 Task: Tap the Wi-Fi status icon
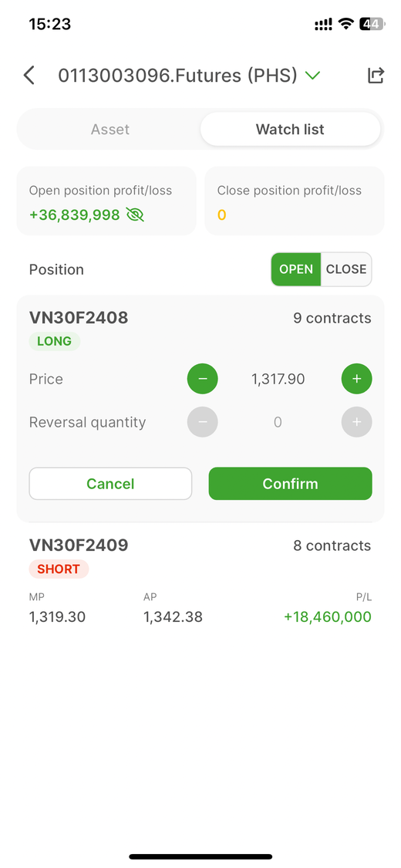point(346,24)
